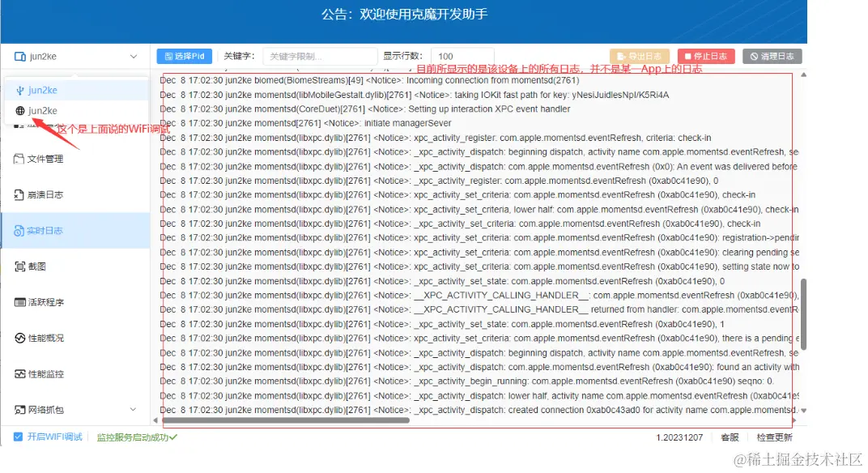The width and height of the screenshot is (868, 473).
Task: Select the 'lower half, activity name' log line
Action: click(x=479, y=396)
